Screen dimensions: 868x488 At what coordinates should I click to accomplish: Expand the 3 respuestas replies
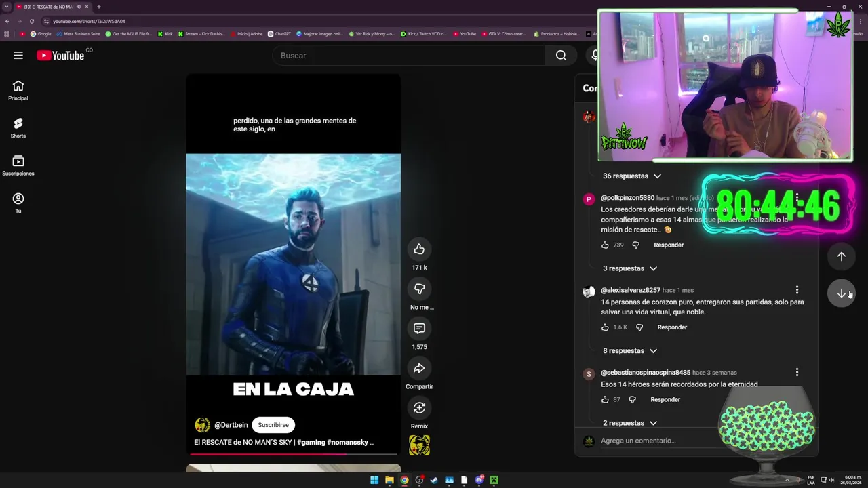pos(630,269)
